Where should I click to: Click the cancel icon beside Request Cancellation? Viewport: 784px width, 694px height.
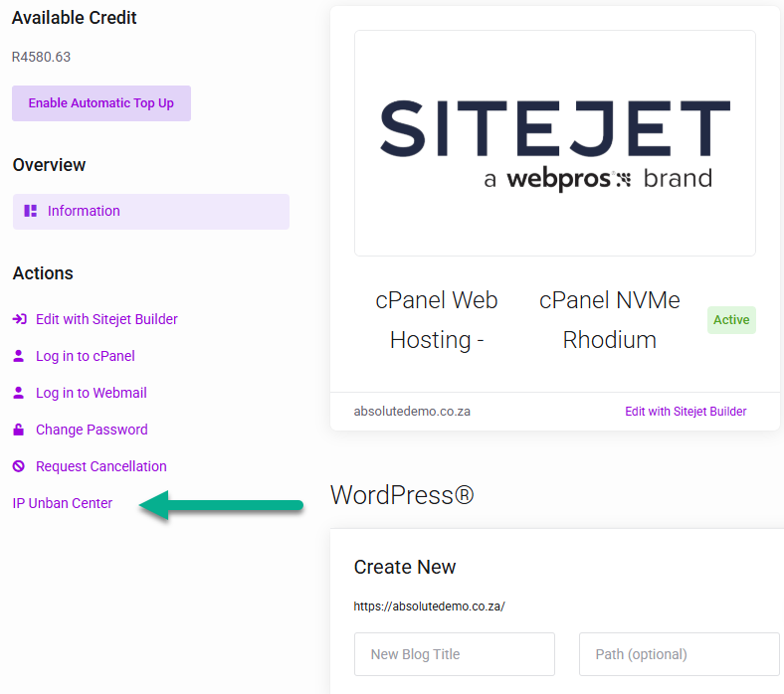(19, 466)
